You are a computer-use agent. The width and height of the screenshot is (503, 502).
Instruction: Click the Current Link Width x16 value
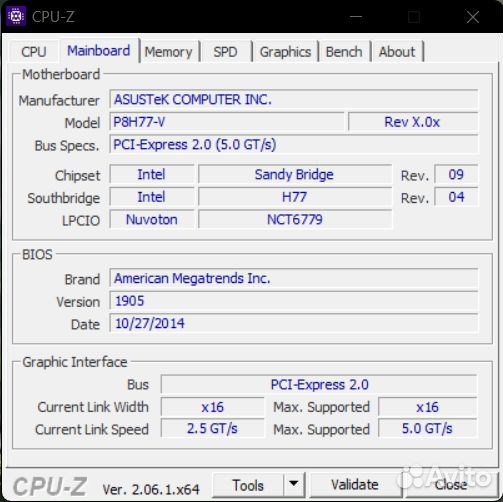point(212,407)
